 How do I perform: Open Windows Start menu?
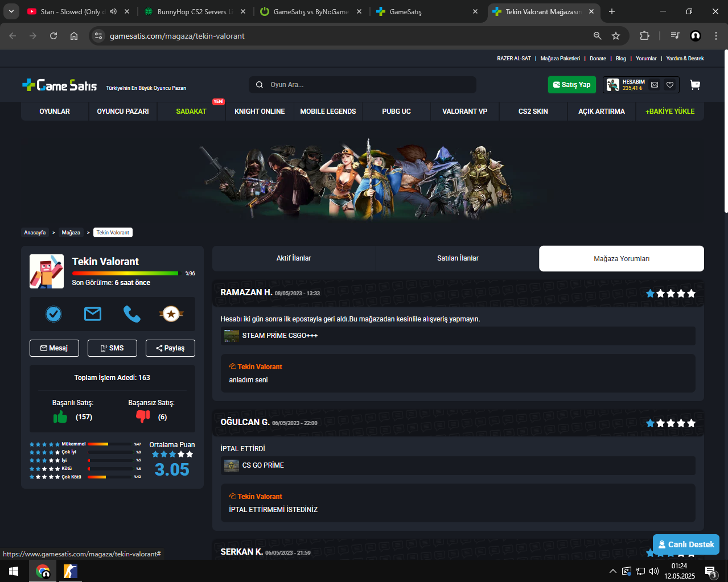click(x=14, y=571)
